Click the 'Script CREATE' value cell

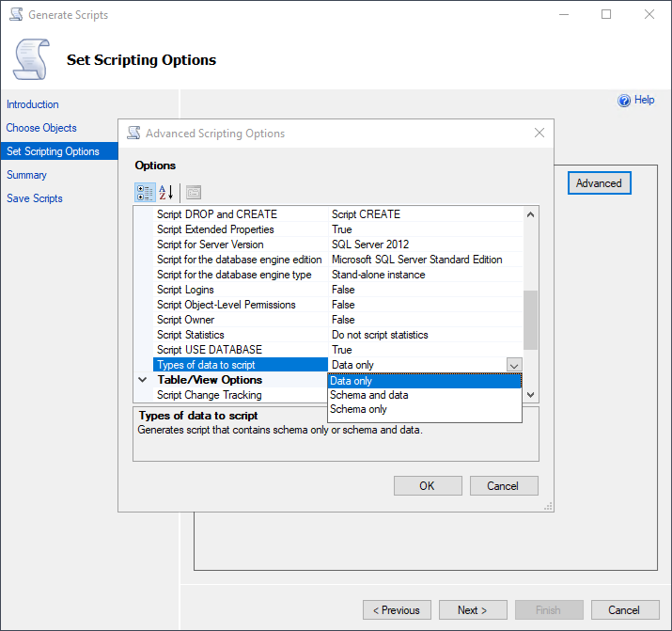pyautogui.click(x=426, y=214)
